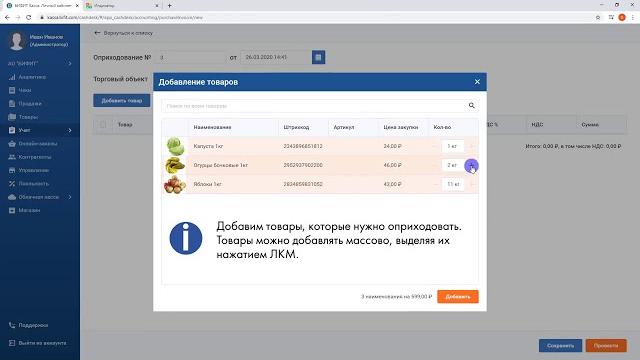Open the Управление sidebar icon
The image size is (640, 360).
[x=12, y=170]
